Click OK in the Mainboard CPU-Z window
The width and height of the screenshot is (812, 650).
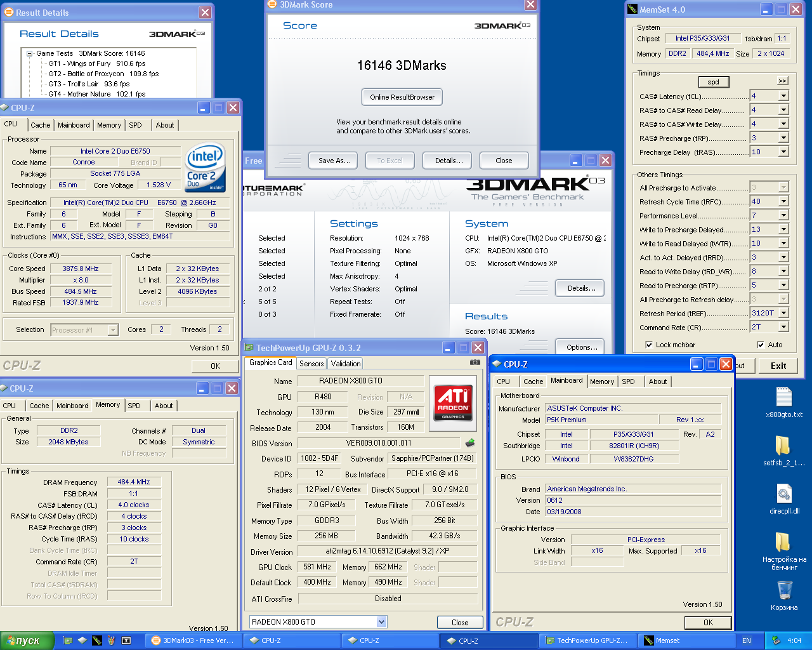click(708, 623)
